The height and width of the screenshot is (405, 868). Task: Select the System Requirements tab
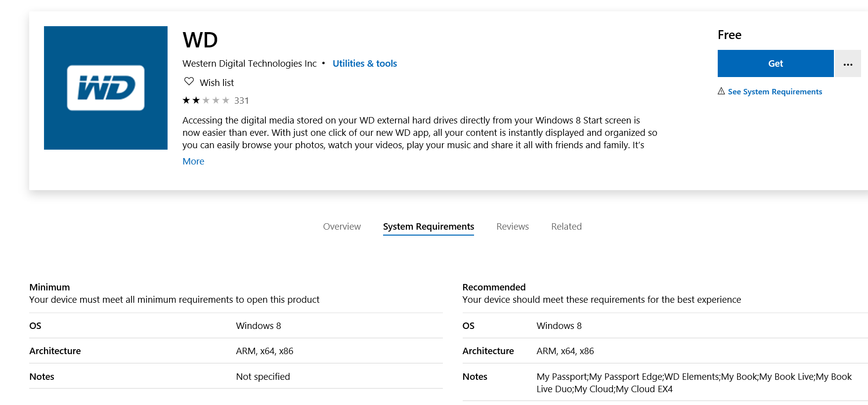click(x=429, y=226)
